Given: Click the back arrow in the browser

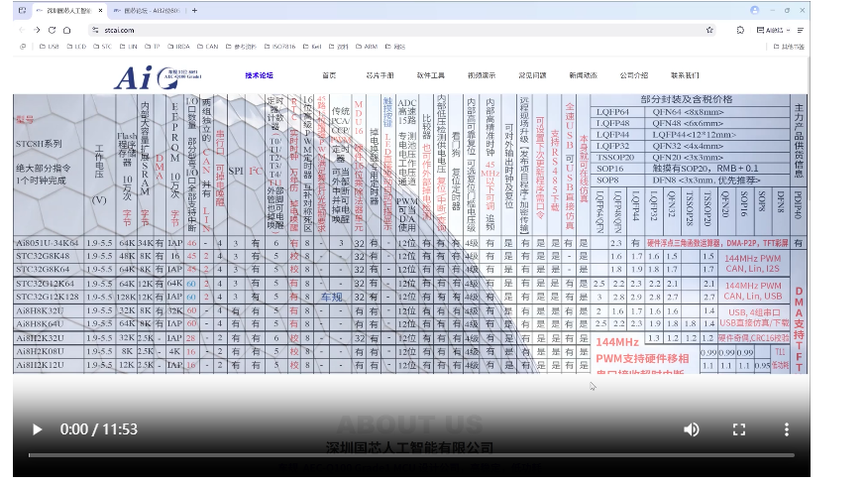Looking at the screenshot, I should [x=22, y=30].
